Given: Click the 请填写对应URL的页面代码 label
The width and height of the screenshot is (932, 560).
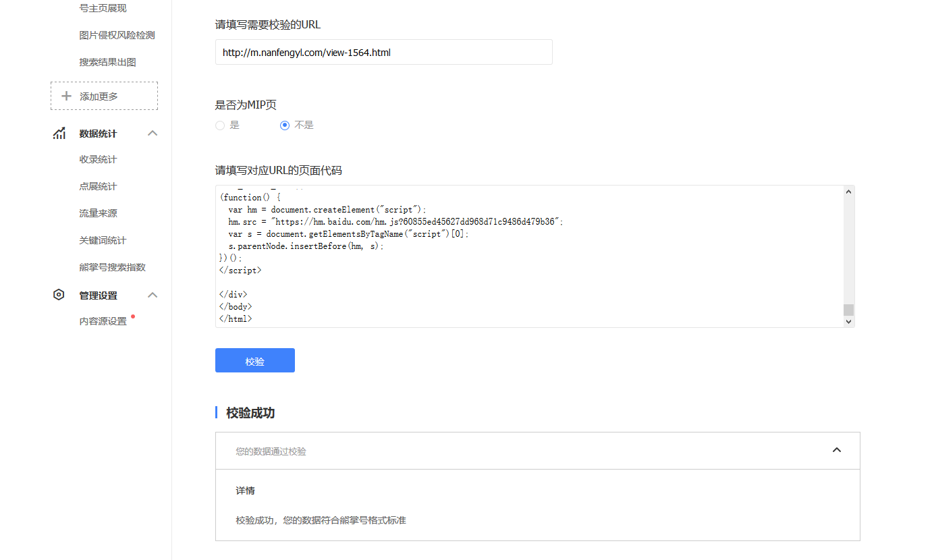Looking at the screenshot, I should point(279,170).
